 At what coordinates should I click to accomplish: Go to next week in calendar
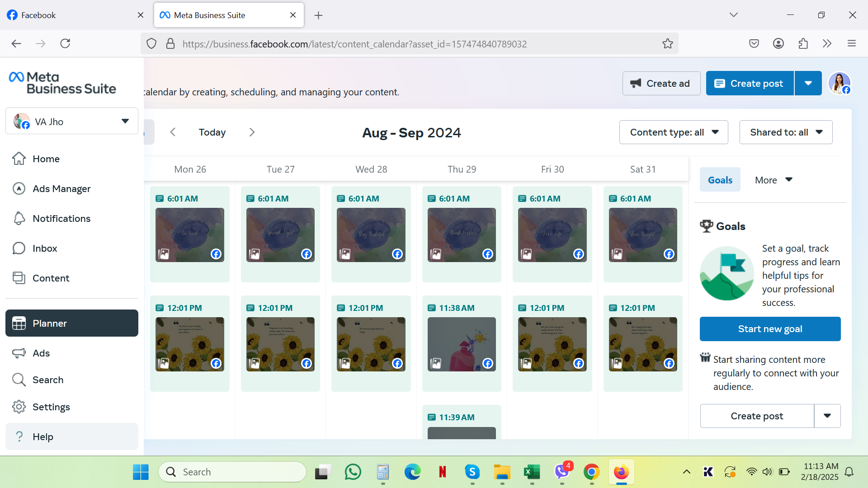(x=252, y=132)
